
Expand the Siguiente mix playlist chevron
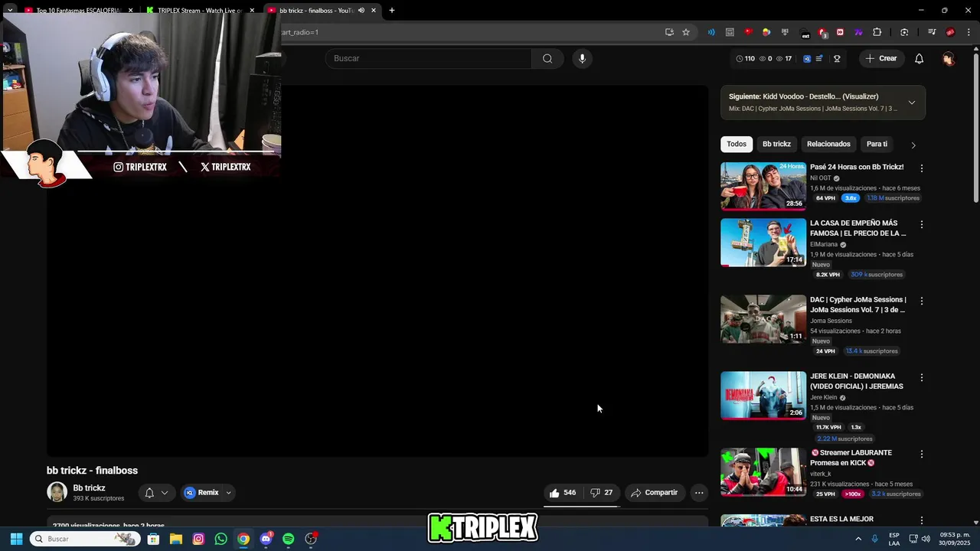(x=911, y=103)
